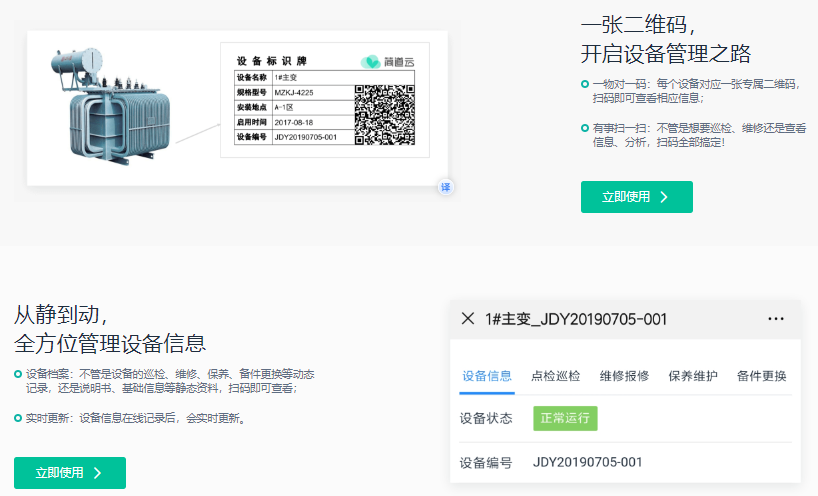Image resolution: width=818 pixels, height=496 pixels.
Task: Click the teal bullet beside 设备档案
Action: [18, 374]
